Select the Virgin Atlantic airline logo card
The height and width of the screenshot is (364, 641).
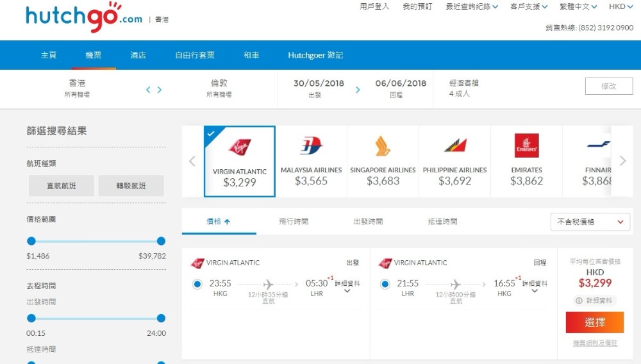click(x=240, y=161)
